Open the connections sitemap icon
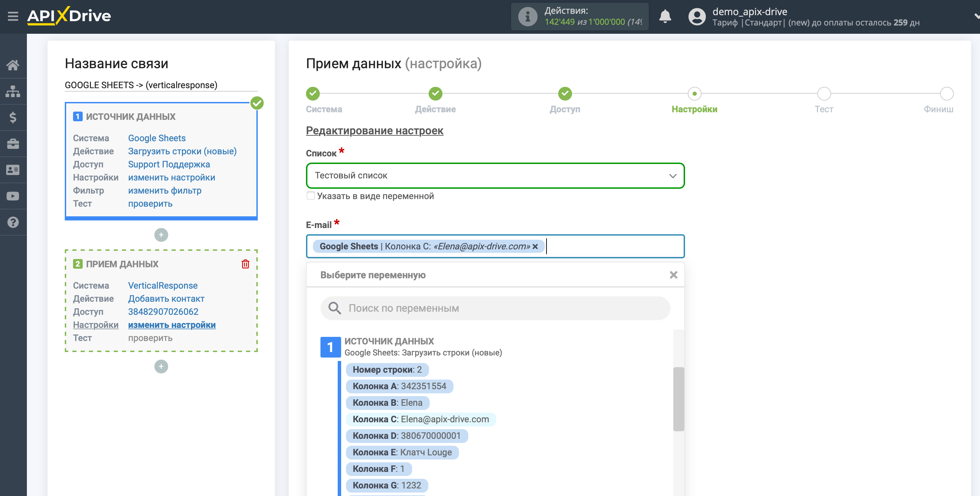Screen dimensions: 980x496 click(13, 91)
